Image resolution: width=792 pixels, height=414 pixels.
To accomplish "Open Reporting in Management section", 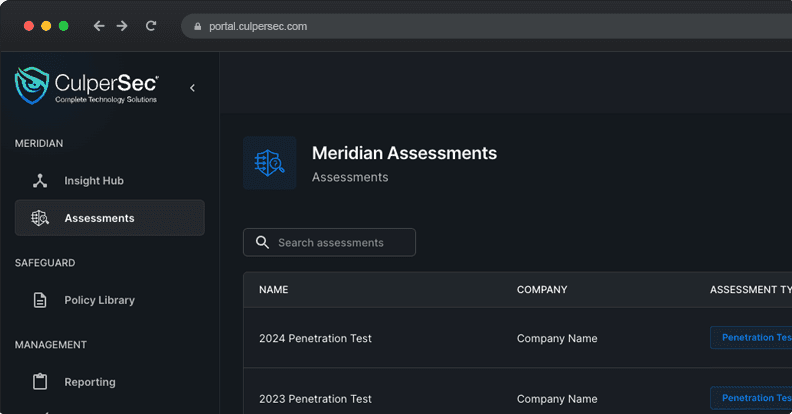I will click(110, 382).
